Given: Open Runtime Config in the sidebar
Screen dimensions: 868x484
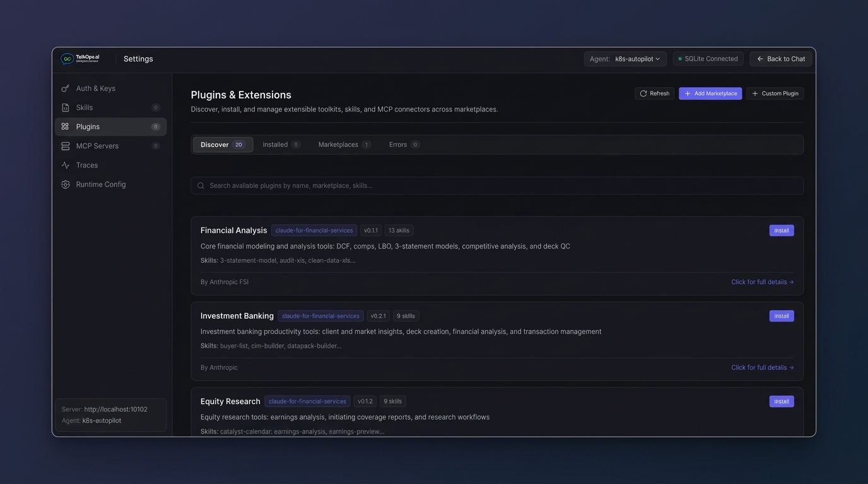Looking at the screenshot, I should (110, 185).
